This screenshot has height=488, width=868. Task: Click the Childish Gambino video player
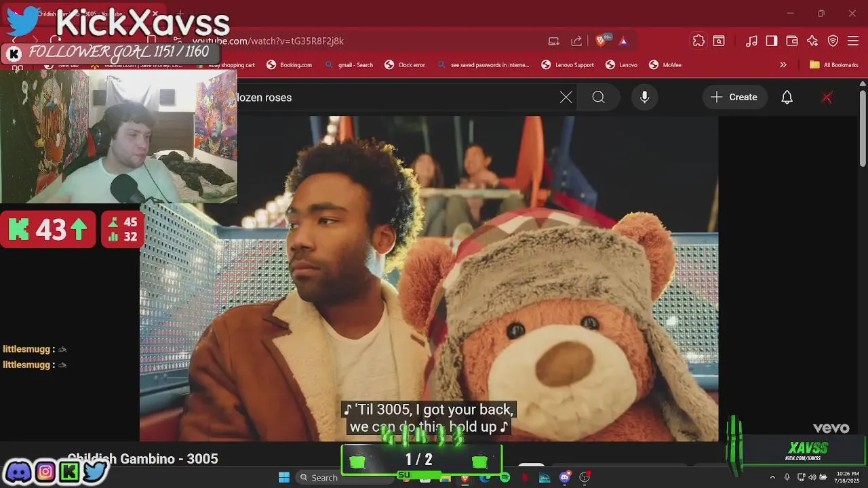(429, 279)
